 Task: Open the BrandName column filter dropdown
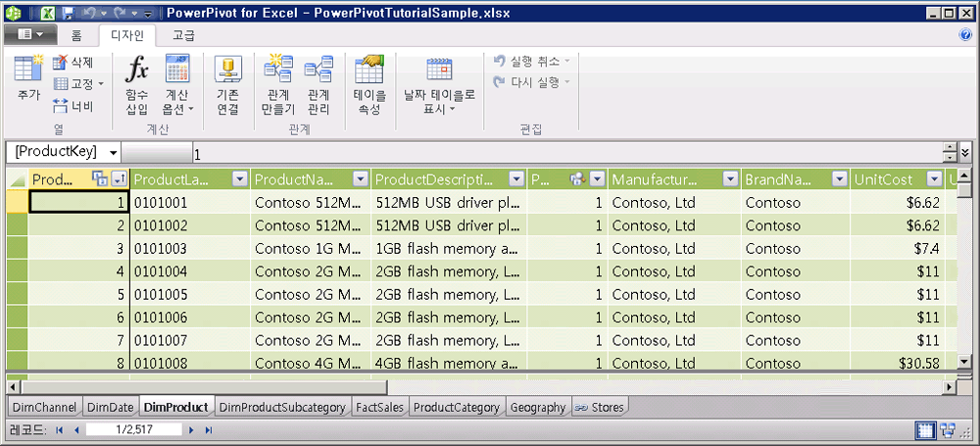(x=839, y=179)
